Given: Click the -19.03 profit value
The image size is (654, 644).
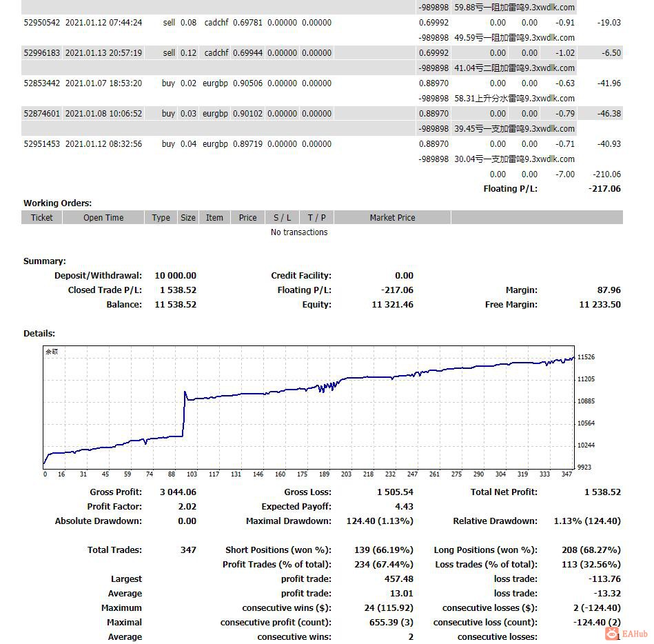Looking at the screenshot, I should point(609,23).
